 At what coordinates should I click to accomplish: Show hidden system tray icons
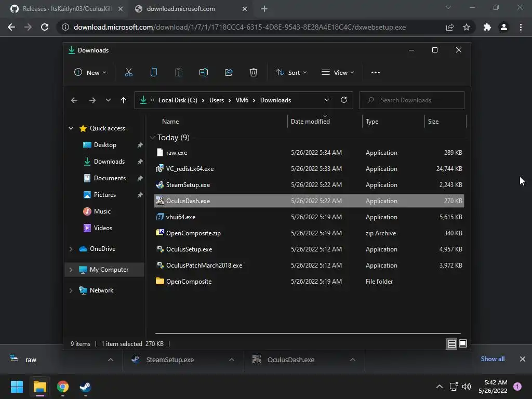(440, 387)
